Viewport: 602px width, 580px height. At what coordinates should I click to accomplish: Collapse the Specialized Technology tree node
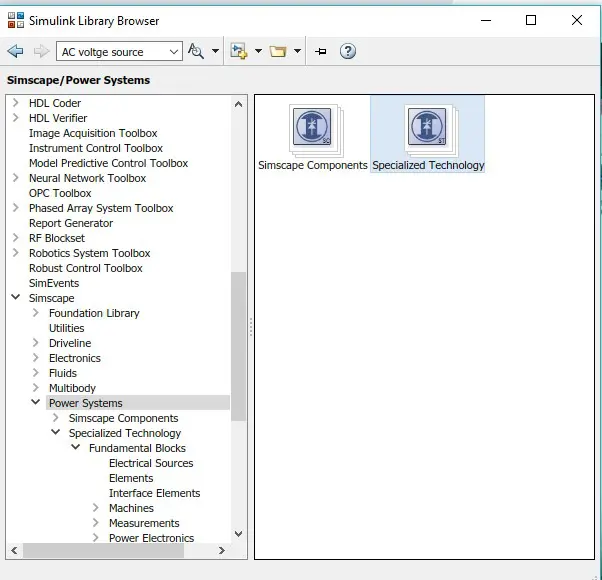[55, 432]
